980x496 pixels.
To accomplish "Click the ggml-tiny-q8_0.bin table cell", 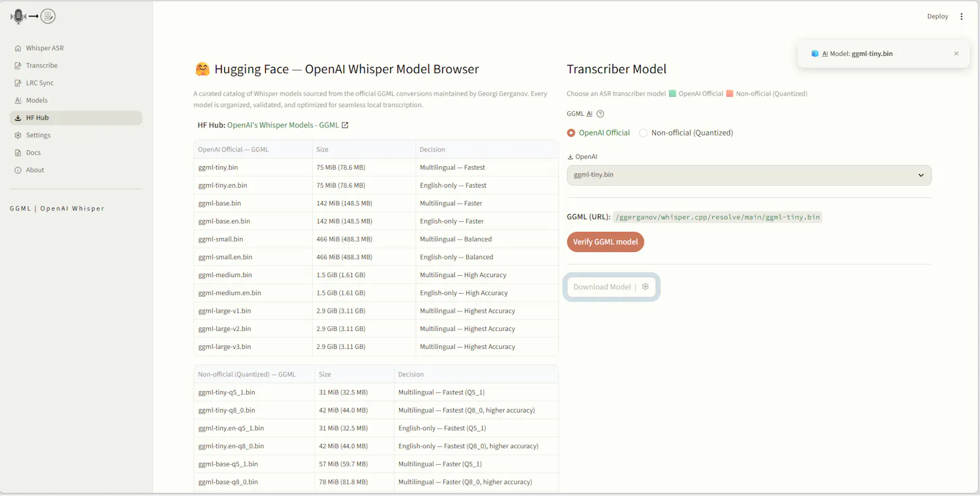I will [x=254, y=410].
